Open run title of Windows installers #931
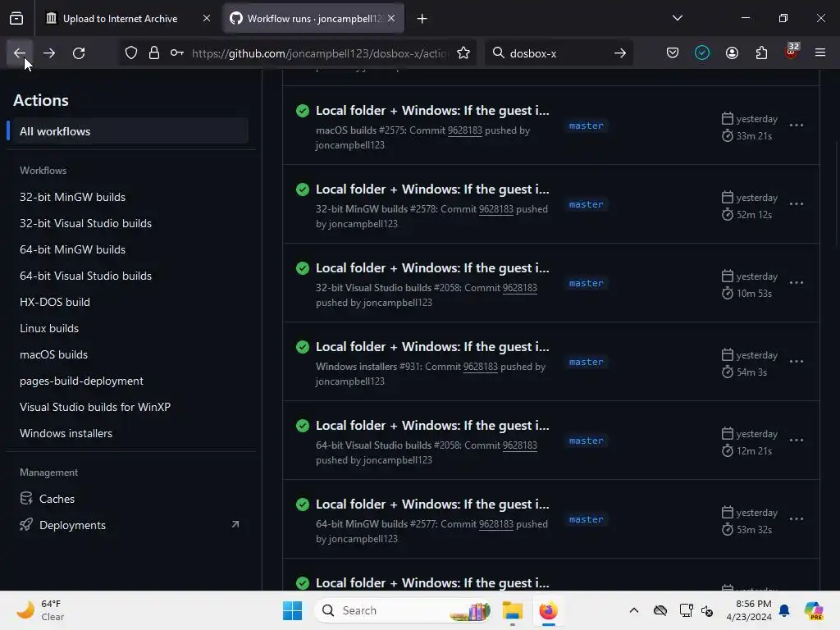Image resolution: width=840 pixels, height=630 pixels. coord(432,347)
